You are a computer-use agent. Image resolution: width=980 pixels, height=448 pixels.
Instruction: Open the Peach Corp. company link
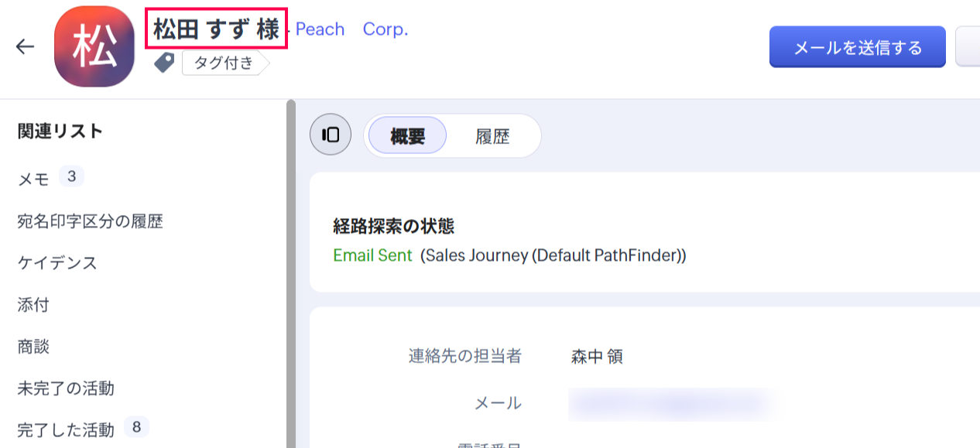[351, 29]
